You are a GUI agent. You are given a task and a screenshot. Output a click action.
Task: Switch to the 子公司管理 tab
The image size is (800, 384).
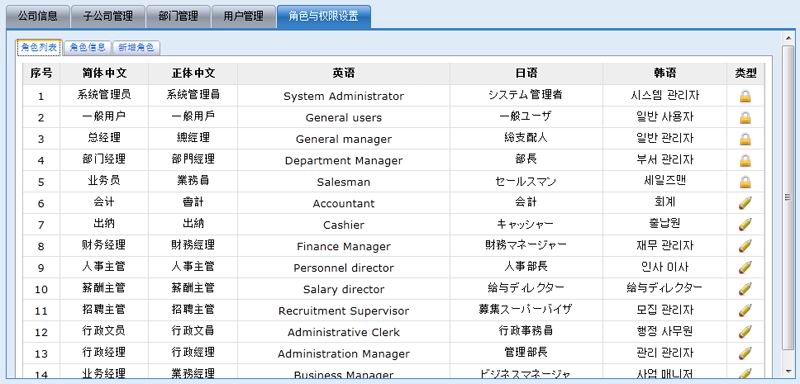click(x=108, y=16)
